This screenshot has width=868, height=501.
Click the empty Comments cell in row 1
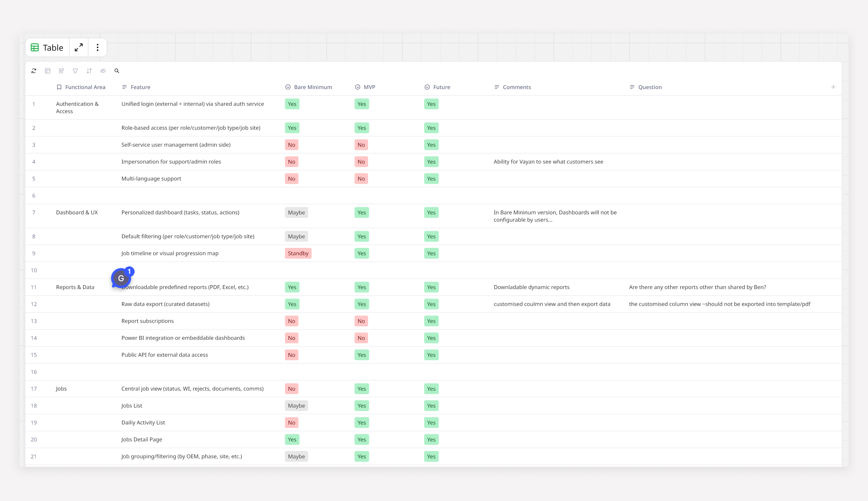[557, 107]
